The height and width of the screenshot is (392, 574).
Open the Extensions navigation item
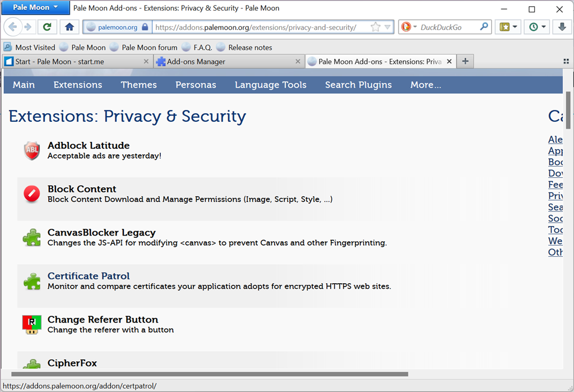click(x=78, y=85)
